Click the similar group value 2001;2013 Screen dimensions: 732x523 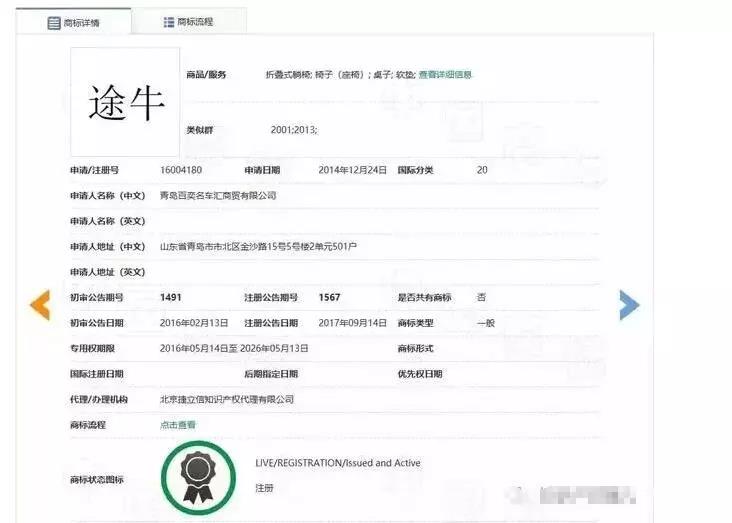click(294, 130)
